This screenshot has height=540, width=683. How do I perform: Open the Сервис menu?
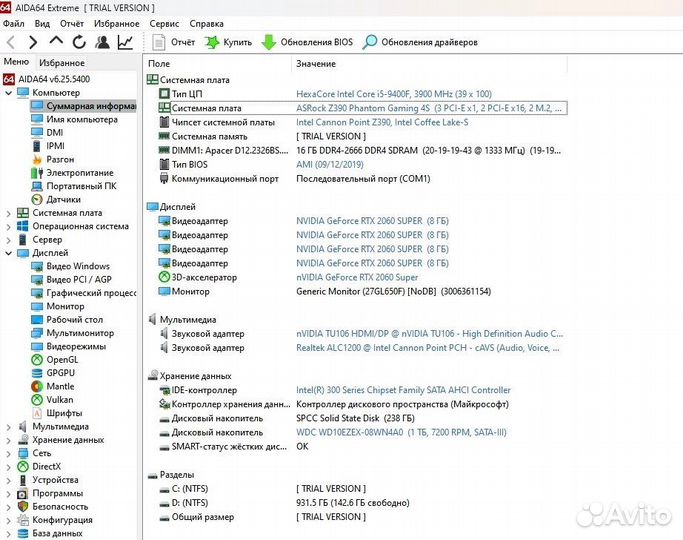coord(164,24)
